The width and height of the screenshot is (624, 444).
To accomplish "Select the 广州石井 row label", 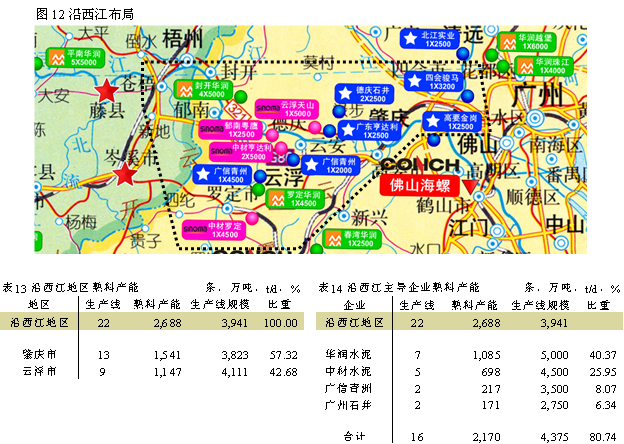I will click(348, 405).
